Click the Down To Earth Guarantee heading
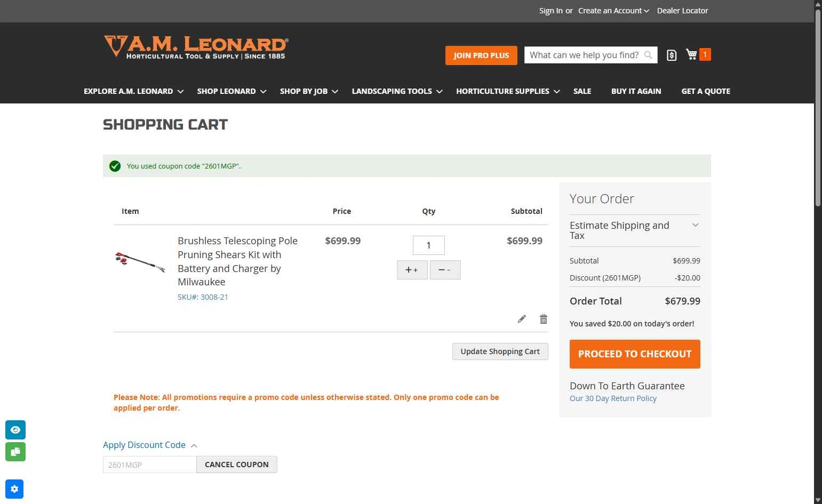Screen dimensions: 822x504 pyautogui.click(x=627, y=386)
